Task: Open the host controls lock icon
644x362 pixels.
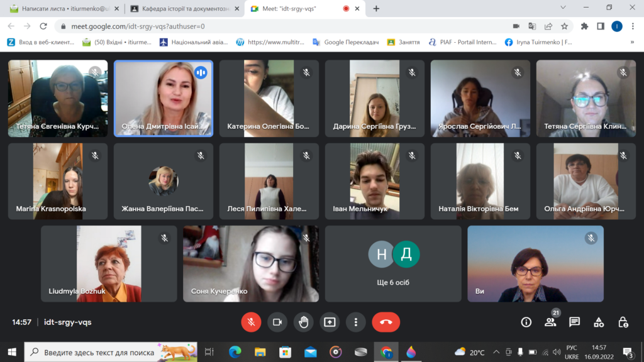Action: (623, 322)
